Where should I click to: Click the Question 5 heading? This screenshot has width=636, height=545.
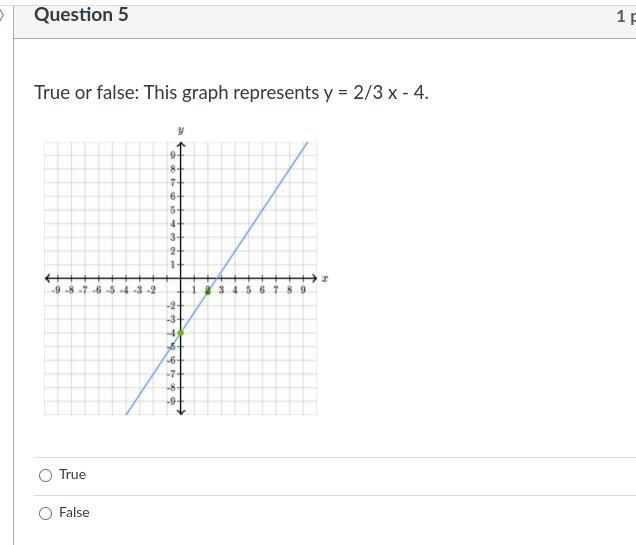pos(81,15)
